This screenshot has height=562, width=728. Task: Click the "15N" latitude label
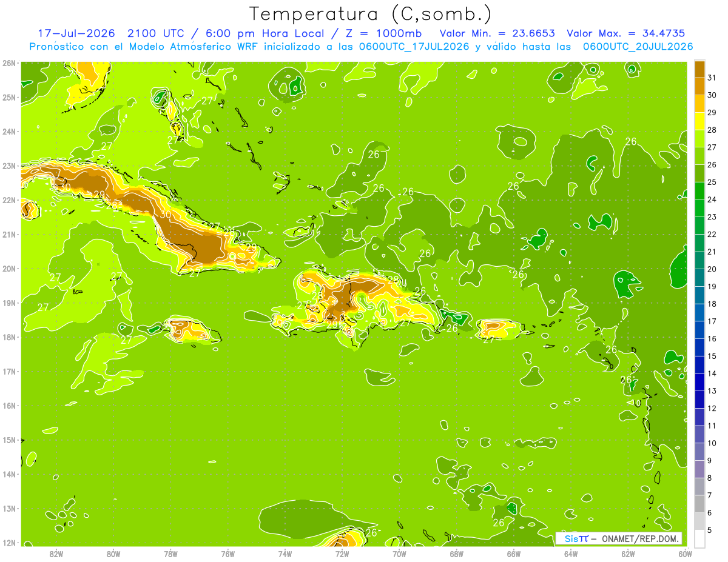10,440
